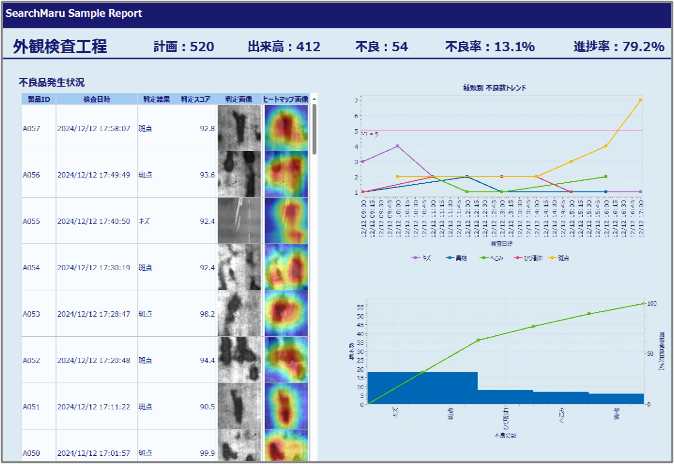Sort by 検査日時 column header

click(97, 99)
